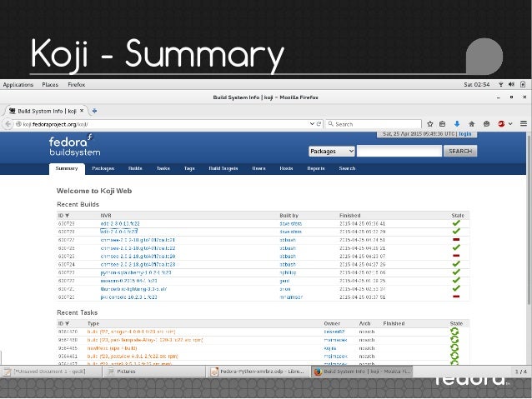Click the Finished time of build 630724
The image size is (532, 399).
pyautogui.click(x=363, y=264)
